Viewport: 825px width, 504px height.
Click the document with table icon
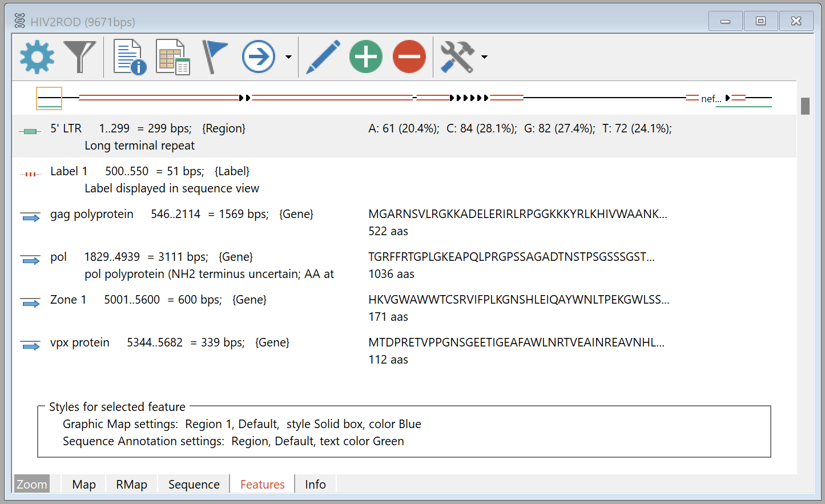tap(172, 57)
